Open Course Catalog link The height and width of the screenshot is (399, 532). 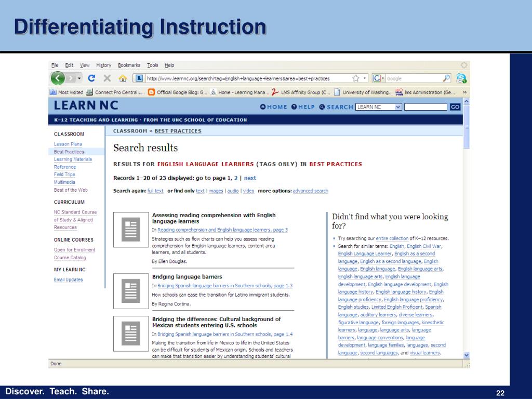click(x=70, y=258)
